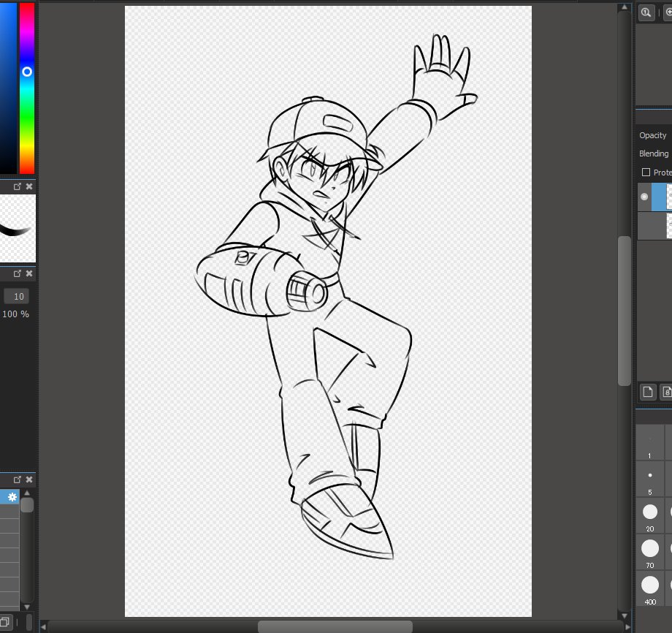
Task: Click the rainbow hue bar
Action: 26,88
